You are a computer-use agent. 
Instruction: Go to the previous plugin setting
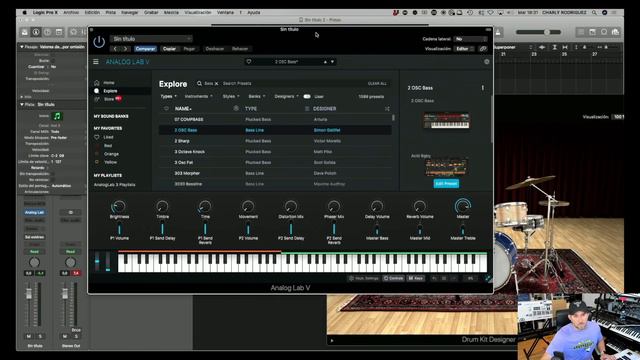point(115,49)
